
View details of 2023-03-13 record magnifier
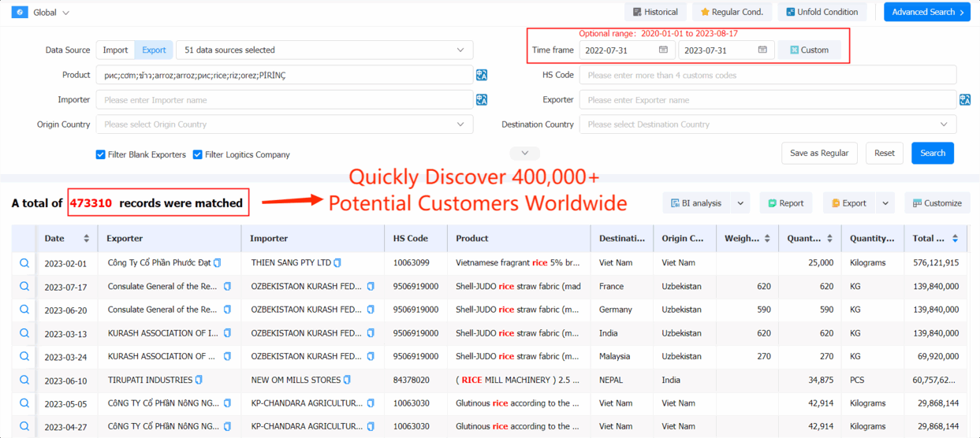pyautogui.click(x=24, y=333)
